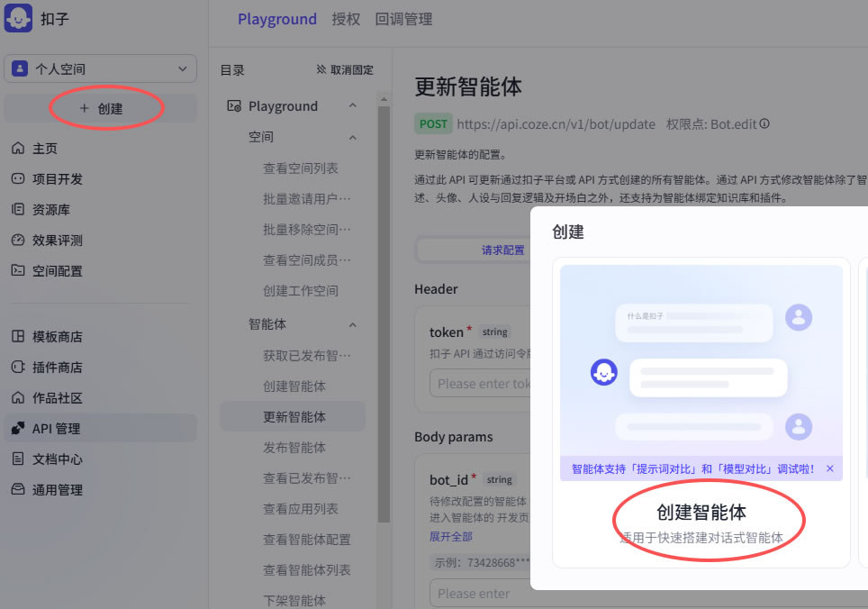Click the + 创建 button
Viewport: 868px width, 609px height.
pos(101,109)
